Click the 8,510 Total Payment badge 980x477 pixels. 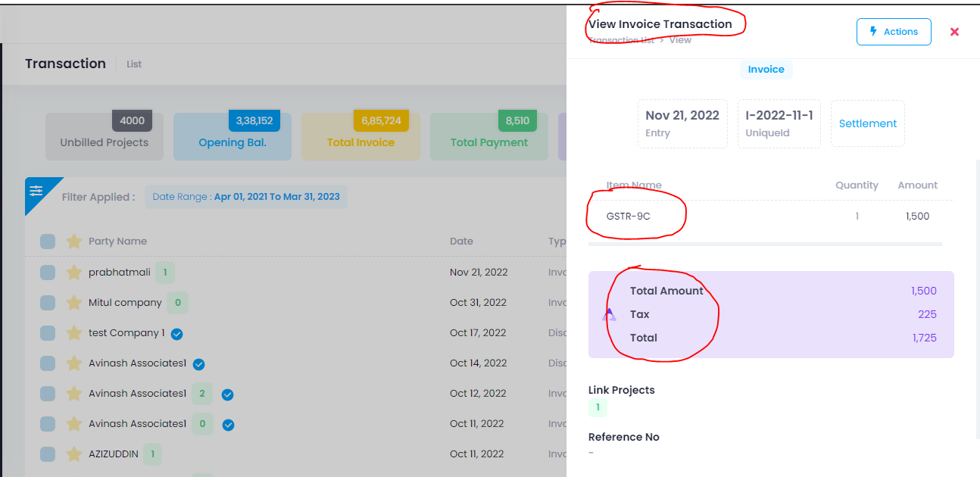click(x=517, y=120)
